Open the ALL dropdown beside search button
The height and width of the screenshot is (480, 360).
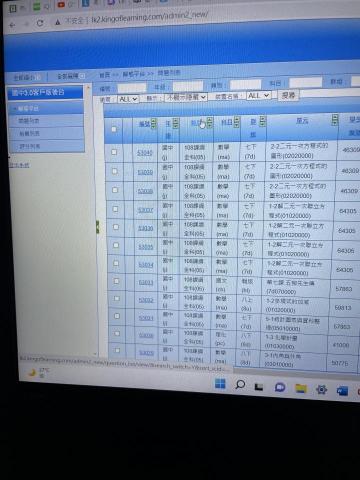tap(258, 96)
